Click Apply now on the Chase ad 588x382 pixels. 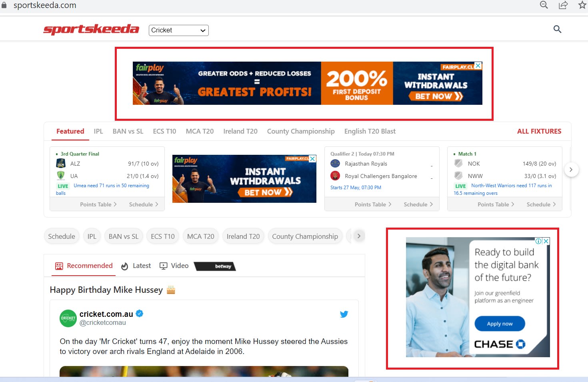pyautogui.click(x=499, y=324)
